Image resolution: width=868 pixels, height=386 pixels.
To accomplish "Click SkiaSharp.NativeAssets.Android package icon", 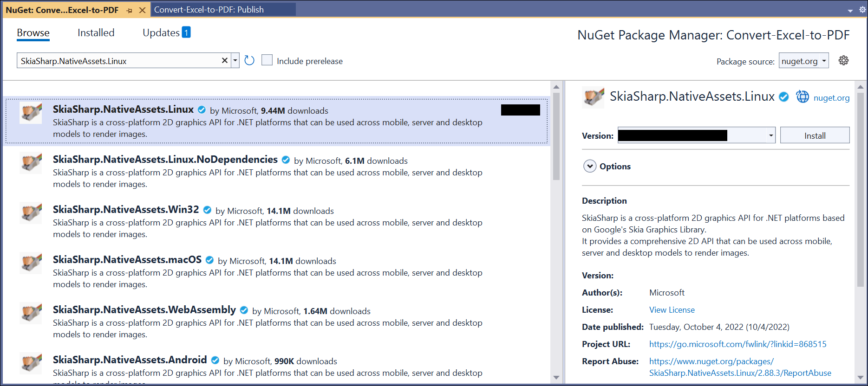I will 31,363.
